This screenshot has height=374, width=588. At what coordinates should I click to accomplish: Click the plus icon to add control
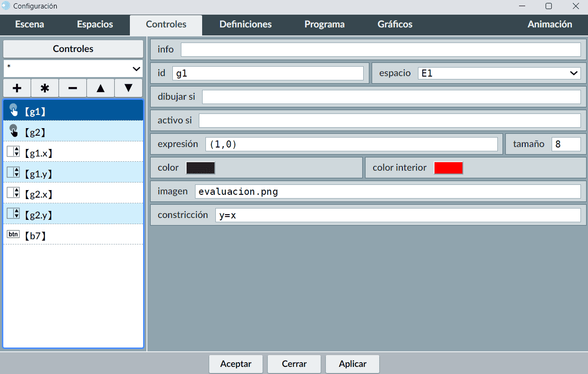tap(17, 88)
